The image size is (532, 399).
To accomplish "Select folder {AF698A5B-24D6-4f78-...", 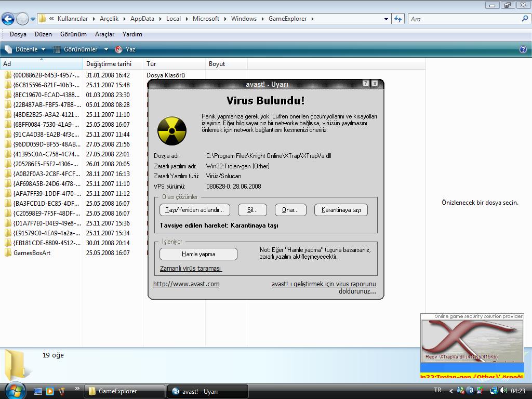I will click(x=43, y=183).
